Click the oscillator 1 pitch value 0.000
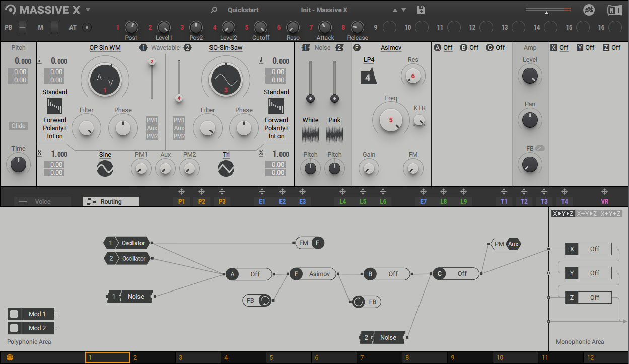Image resolution: width=629 pixels, height=364 pixels. coord(59,61)
